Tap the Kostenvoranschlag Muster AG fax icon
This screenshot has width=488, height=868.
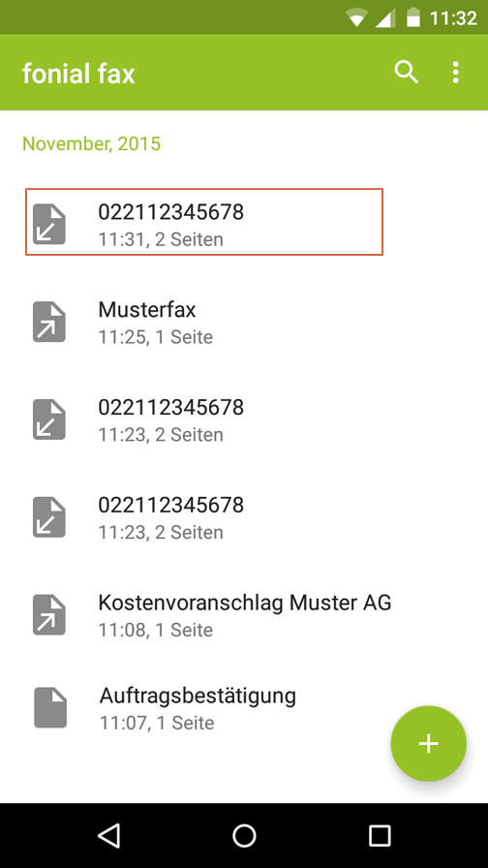pyautogui.click(x=49, y=614)
